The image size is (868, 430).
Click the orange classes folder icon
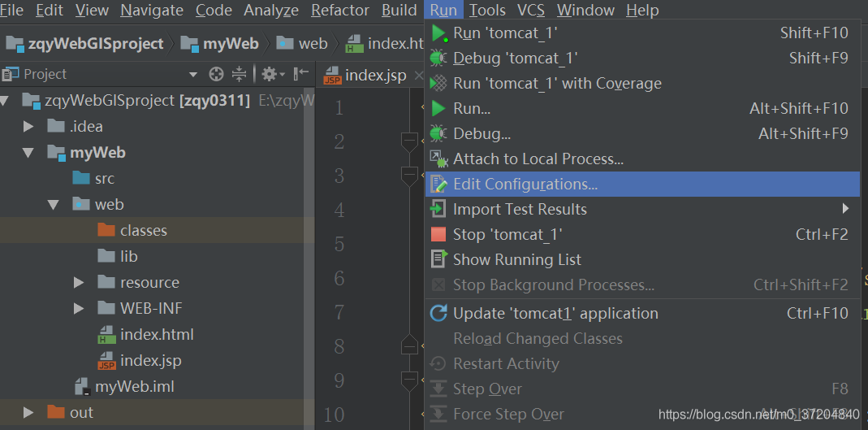[106, 230]
